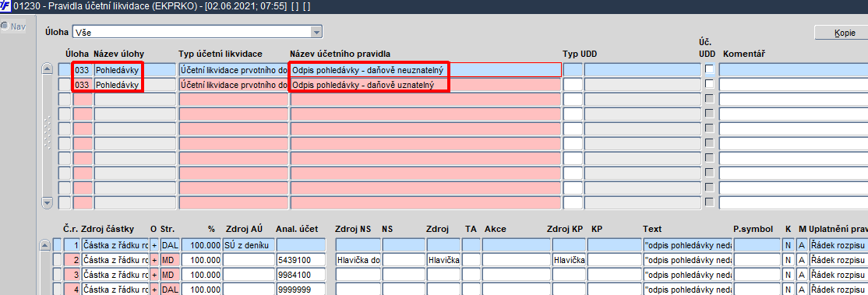The width and height of the screenshot is (868, 295).
Task: Select record marker of the neuznatelný rule row
Action: point(65,70)
